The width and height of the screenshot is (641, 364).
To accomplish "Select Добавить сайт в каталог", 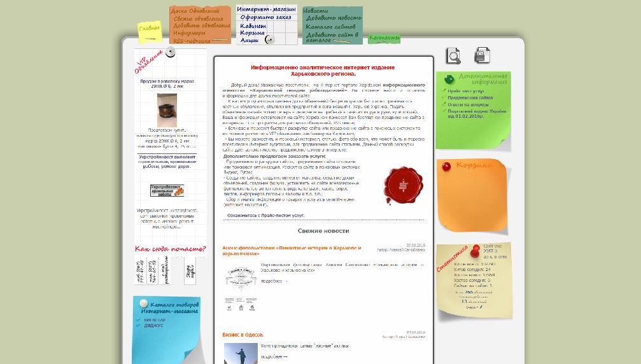I will [x=332, y=37].
